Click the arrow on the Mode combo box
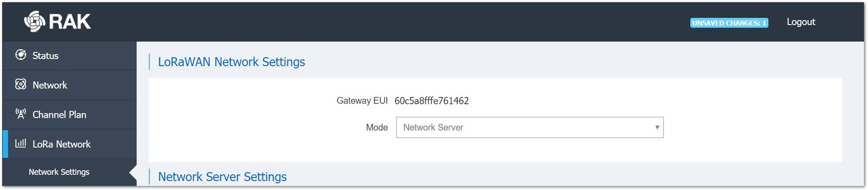This screenshot has width=868, height=190. click(657, 127)
